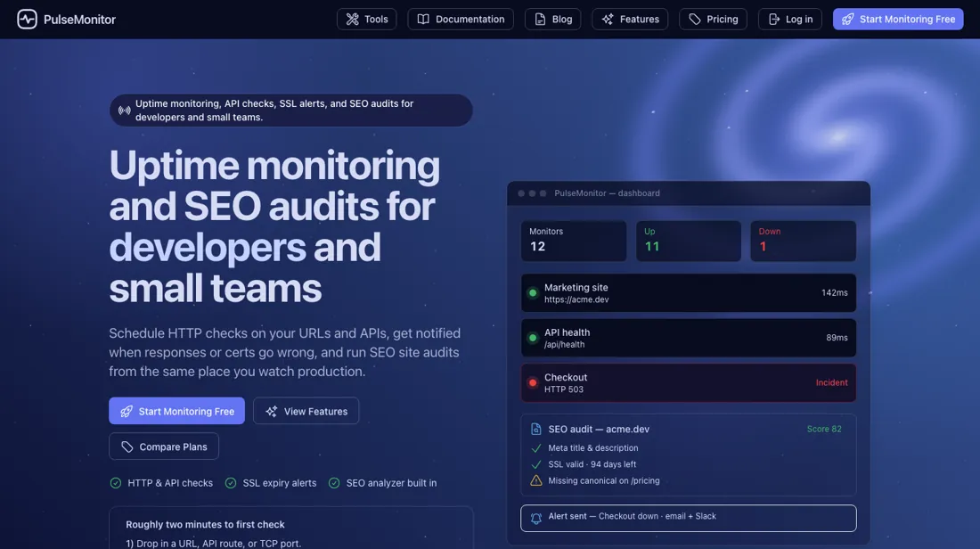980x549 pixels.
Task: Click the 142ms response time value
Action: pos(835,292)
